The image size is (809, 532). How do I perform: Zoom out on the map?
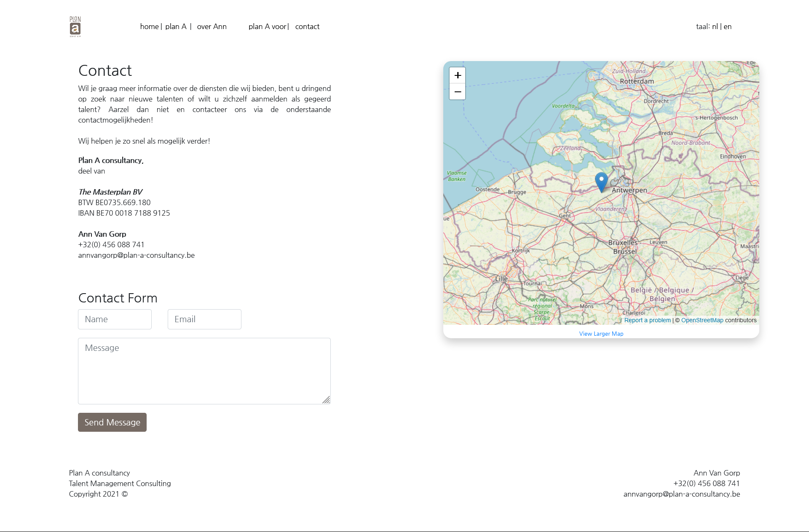click(x=457, y=92)
